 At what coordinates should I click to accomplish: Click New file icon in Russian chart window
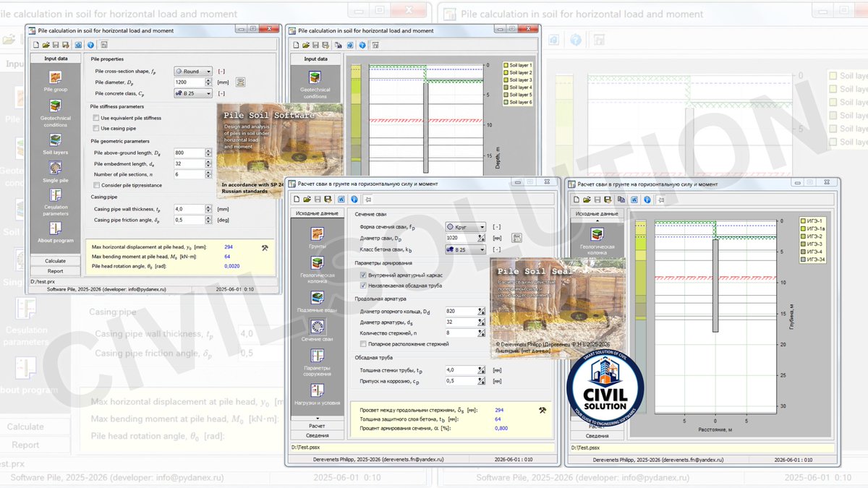coord(576,199)
